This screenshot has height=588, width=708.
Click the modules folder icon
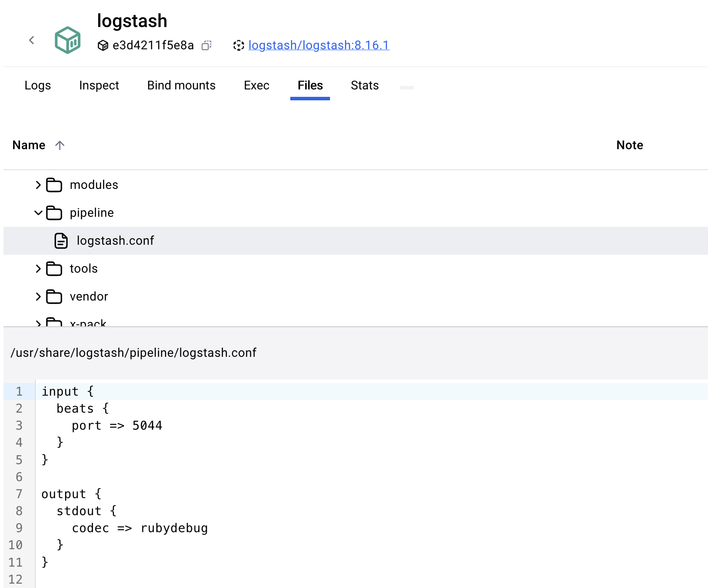click(x=54, y=185)
